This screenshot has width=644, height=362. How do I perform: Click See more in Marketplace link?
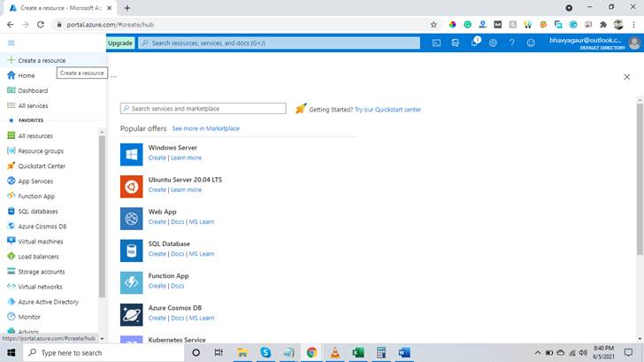click(206, 128)
